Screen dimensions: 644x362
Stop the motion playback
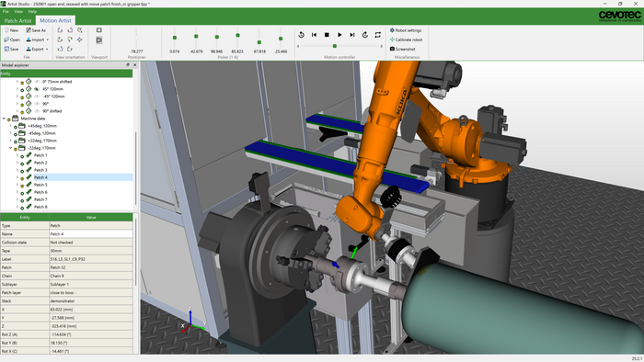[x=327, y=35]
